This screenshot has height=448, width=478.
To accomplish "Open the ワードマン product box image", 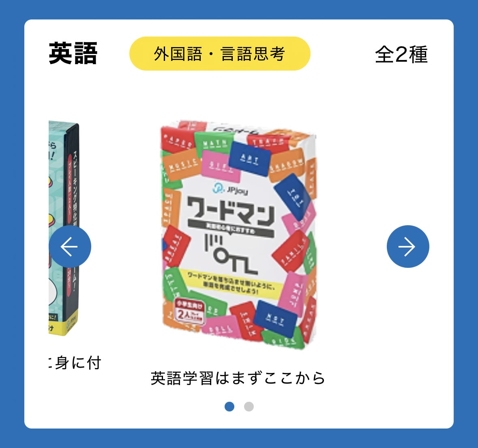I will tap(238, 235).
